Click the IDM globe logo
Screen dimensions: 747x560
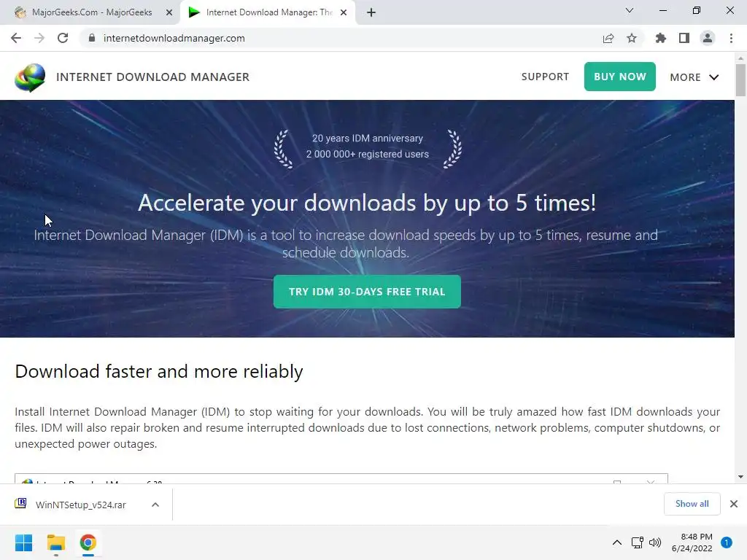pos(30,77)
